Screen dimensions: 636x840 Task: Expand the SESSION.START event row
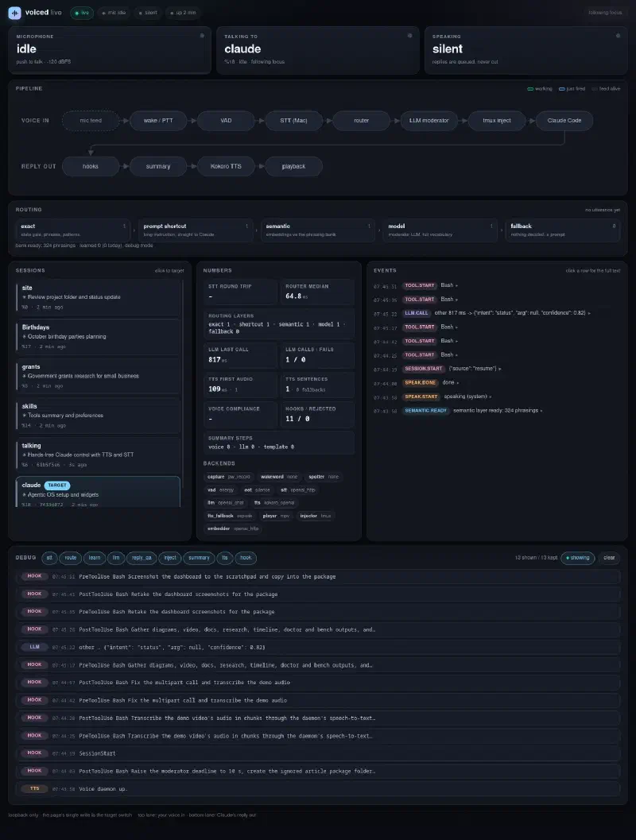pyautogui.click(x=497, y=369)
